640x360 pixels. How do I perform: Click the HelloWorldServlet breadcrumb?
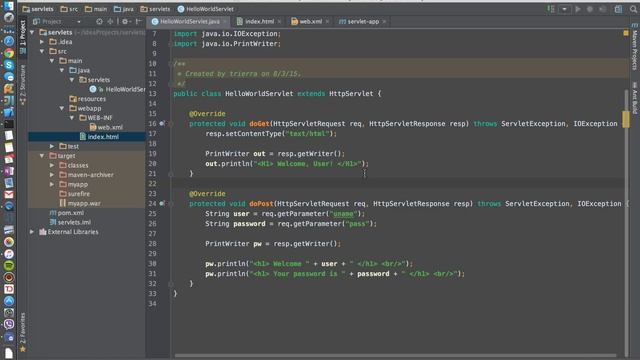206,9
